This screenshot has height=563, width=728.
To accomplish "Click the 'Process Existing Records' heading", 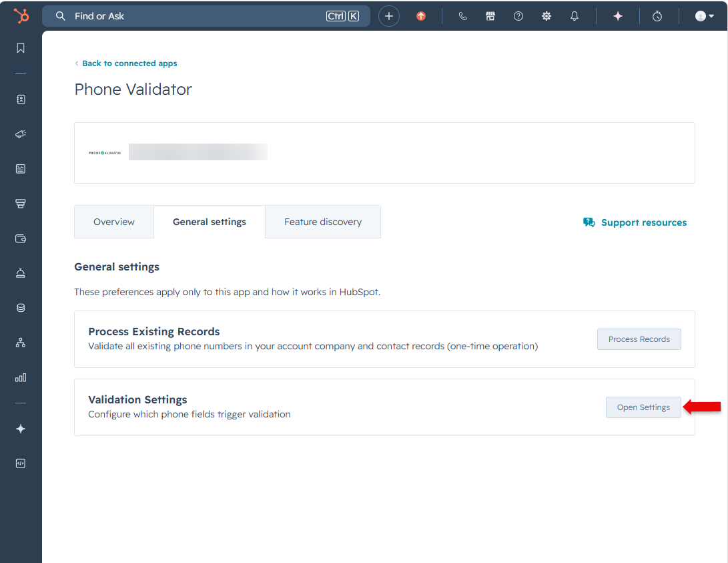I will point(153,331).
